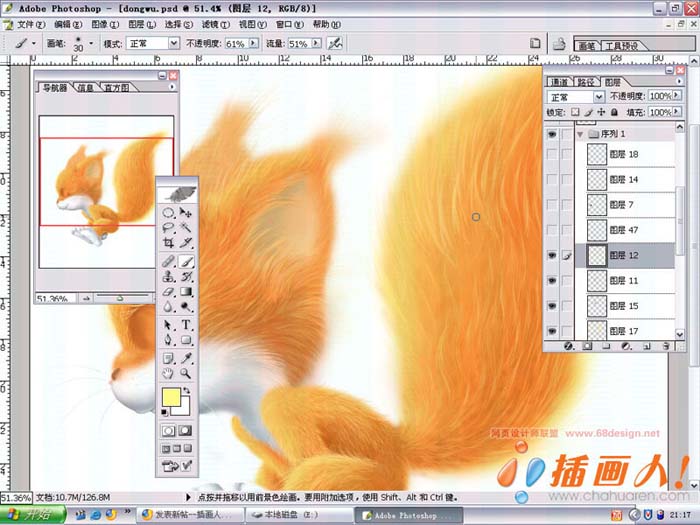Open 工具预设 palette well tab

[x=621, y=45]
